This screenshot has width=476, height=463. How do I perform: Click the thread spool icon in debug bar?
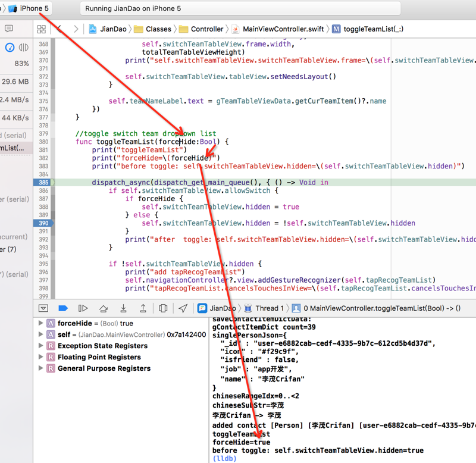point(248,308)
